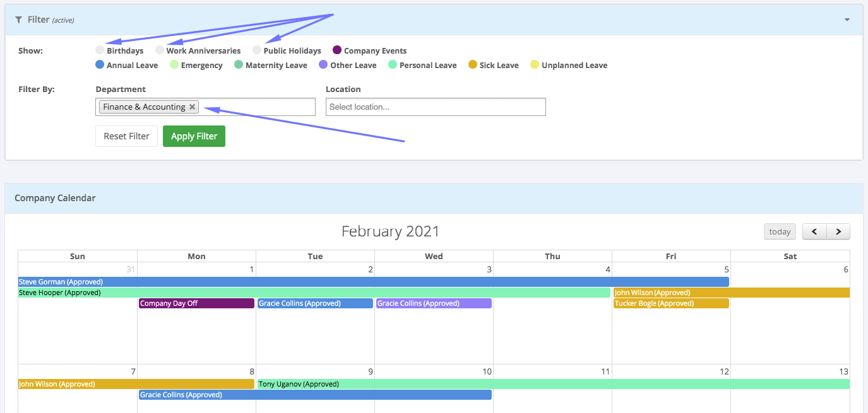868x413 pixels.
Task: Click the Sun column header
Action: point(78,256)
